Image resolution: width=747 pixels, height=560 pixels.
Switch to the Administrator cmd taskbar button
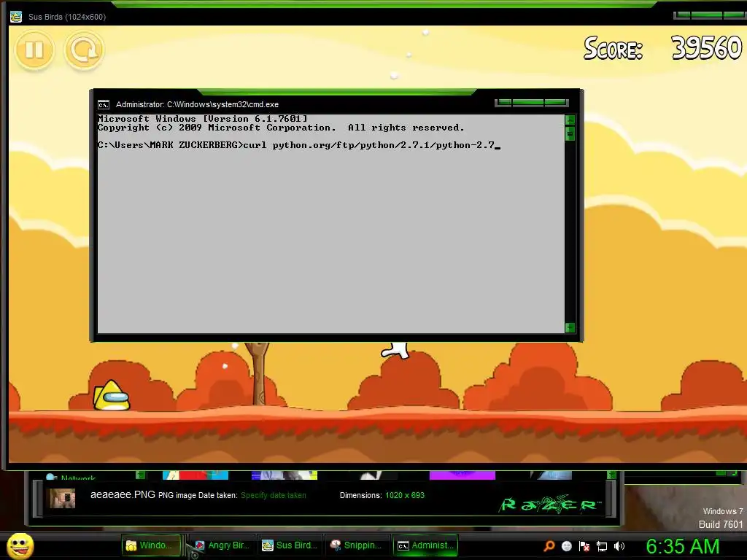[x=425, y=545]
